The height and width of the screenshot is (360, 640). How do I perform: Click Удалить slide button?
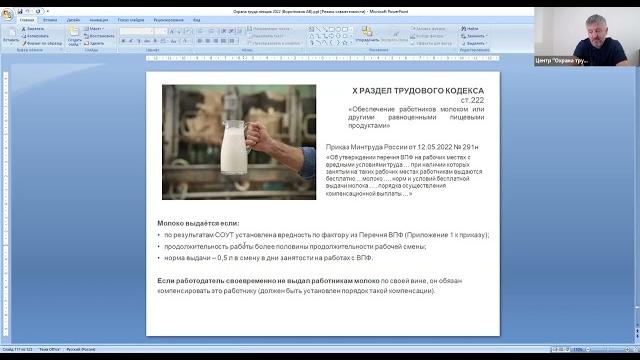pos(94,43)
